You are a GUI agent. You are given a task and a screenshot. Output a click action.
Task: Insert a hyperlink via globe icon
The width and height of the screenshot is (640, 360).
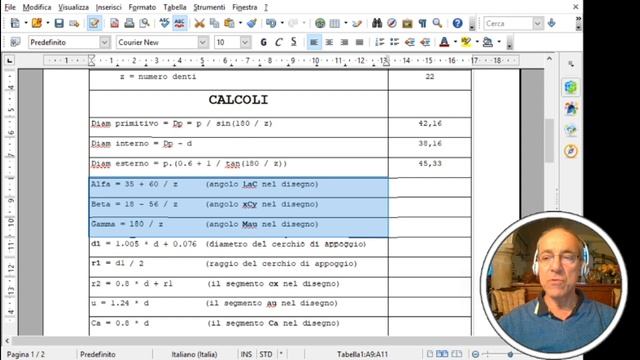point(320,23)
